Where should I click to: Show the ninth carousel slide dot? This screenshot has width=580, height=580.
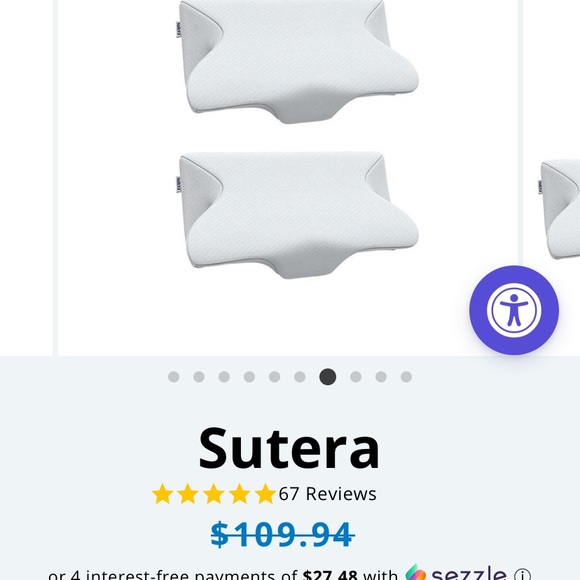click(x=381, y=377)
